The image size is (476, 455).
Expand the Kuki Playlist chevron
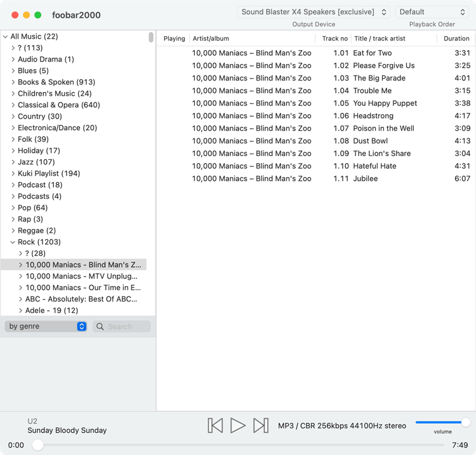coord(13,174)
